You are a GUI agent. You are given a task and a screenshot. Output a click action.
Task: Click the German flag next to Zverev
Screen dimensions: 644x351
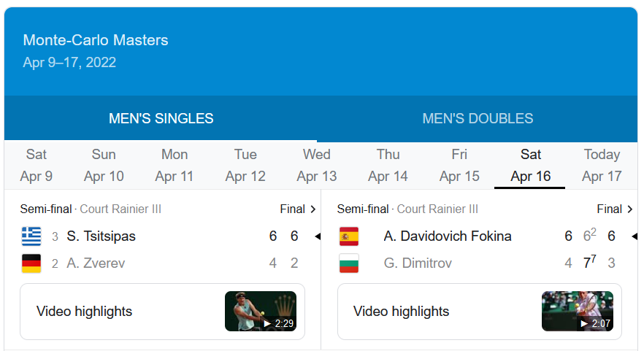[x=31, y=263]
